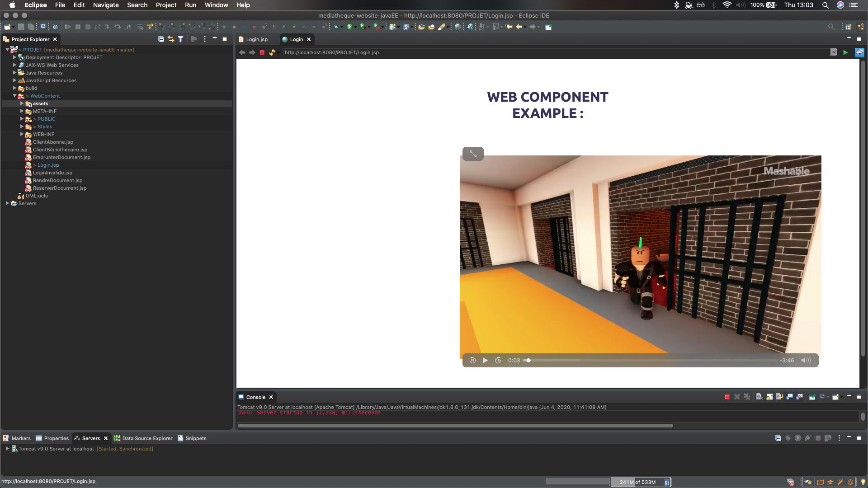
Task: Click the green Run button in toolbar
Action: click(x=349, y=27)
